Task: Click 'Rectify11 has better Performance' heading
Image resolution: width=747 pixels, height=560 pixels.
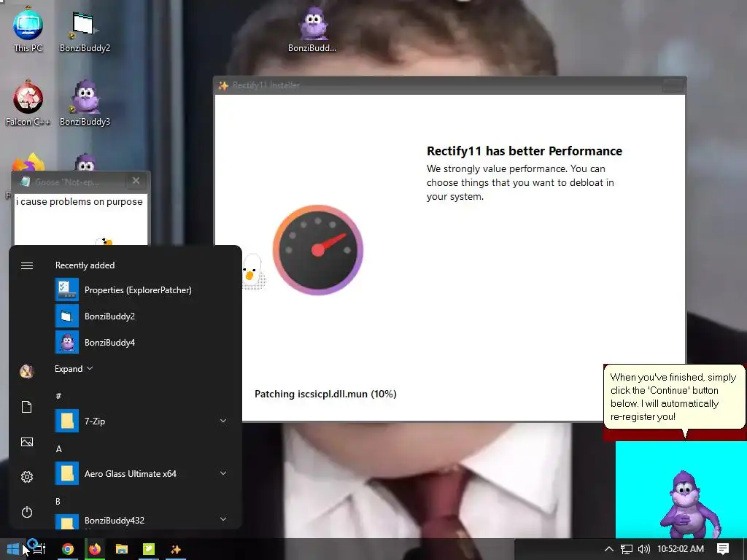Action: pos(524,151)
